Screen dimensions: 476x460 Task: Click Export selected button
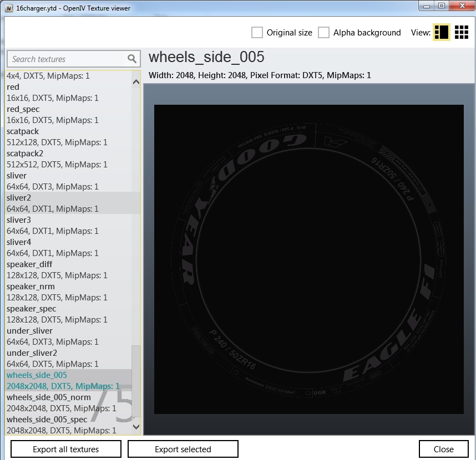183,449
